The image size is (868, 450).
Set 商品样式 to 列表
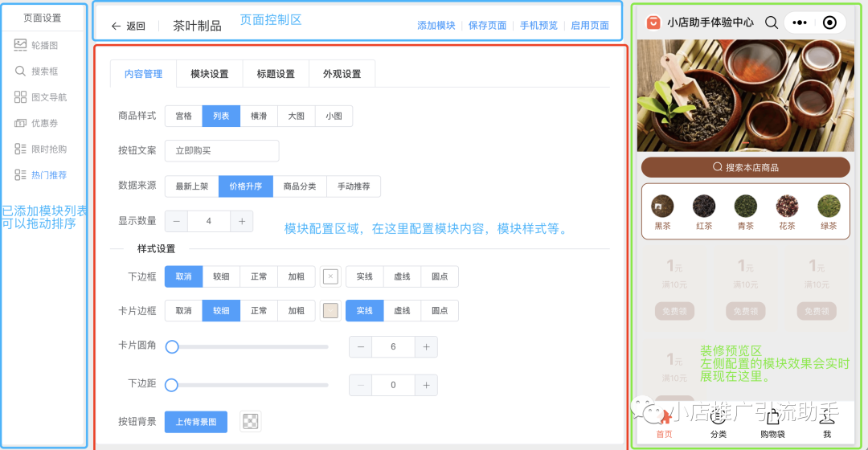click(x=222, y=116)
